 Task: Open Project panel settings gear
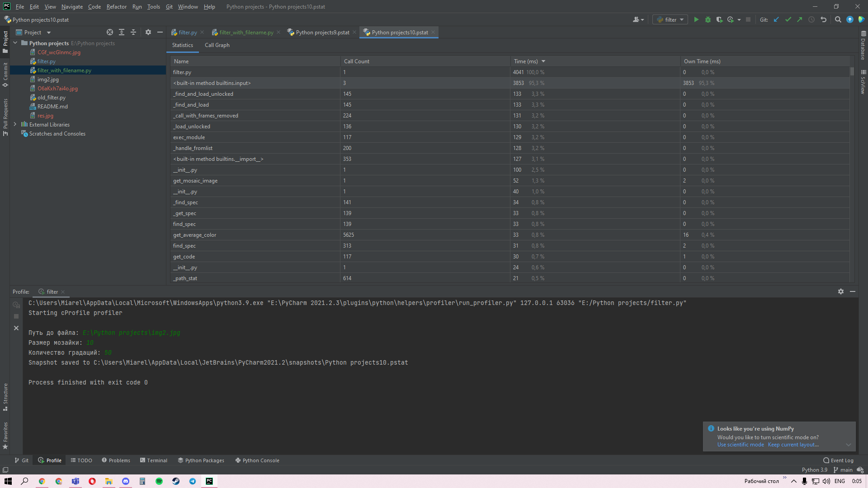(148, 32)
